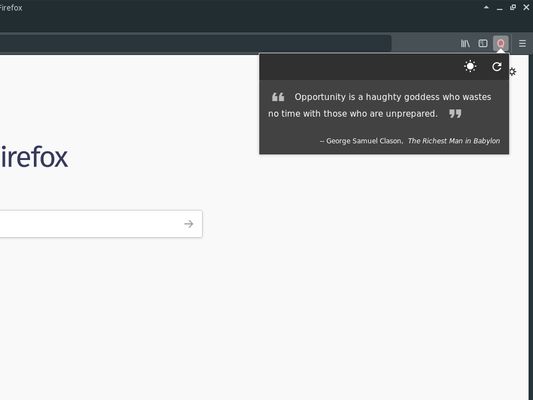The image size is (533, 400).
Task: Restore down the Firefox window
Action: pyautogui.click(x=513, y=7)
